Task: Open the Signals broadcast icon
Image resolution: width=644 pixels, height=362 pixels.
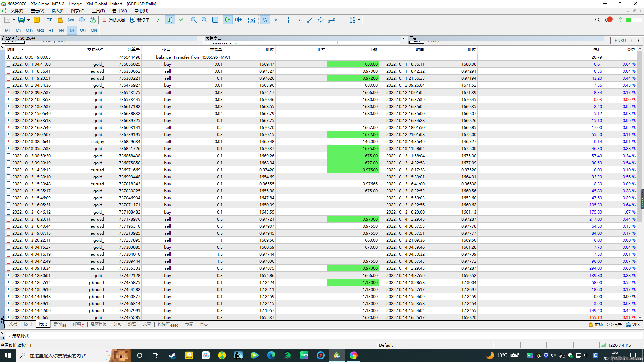Action: [71, 20]
